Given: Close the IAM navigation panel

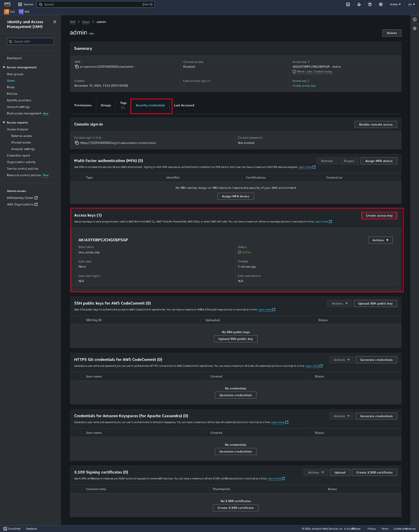Looking at the screenshot, I should point(55,22).
